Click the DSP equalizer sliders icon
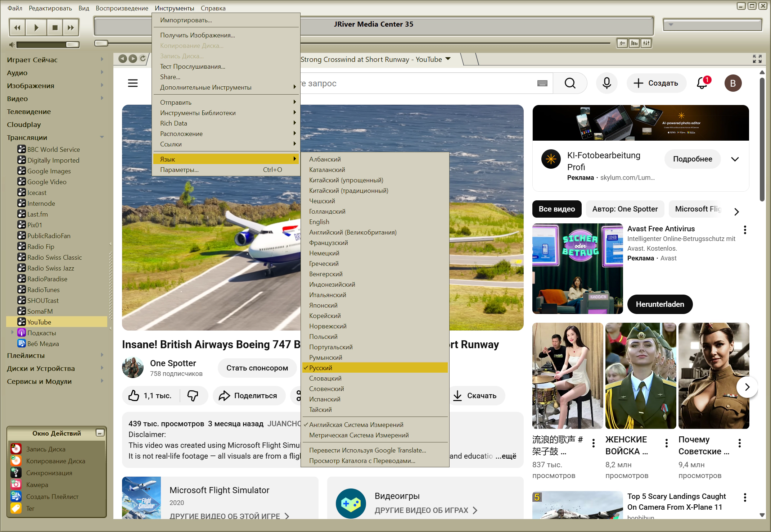The height and width of the screenshot is (532, 771). pyautogui.click(x=646, y=43)
